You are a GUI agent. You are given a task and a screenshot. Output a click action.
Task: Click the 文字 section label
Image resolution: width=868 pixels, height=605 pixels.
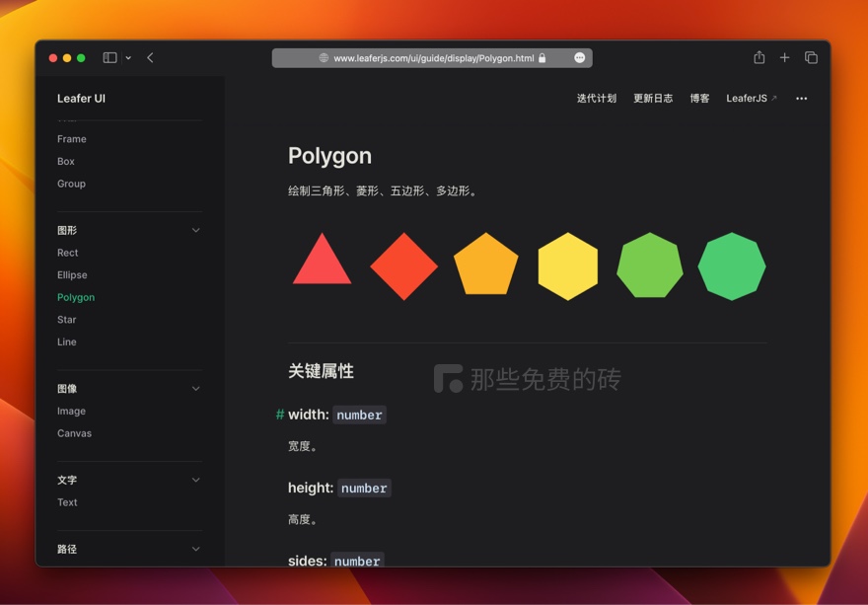[x=67, y=480]
